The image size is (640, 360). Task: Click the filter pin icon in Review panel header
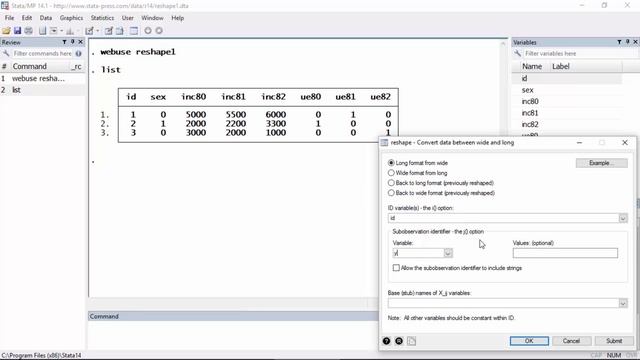[x=64, y=42]
